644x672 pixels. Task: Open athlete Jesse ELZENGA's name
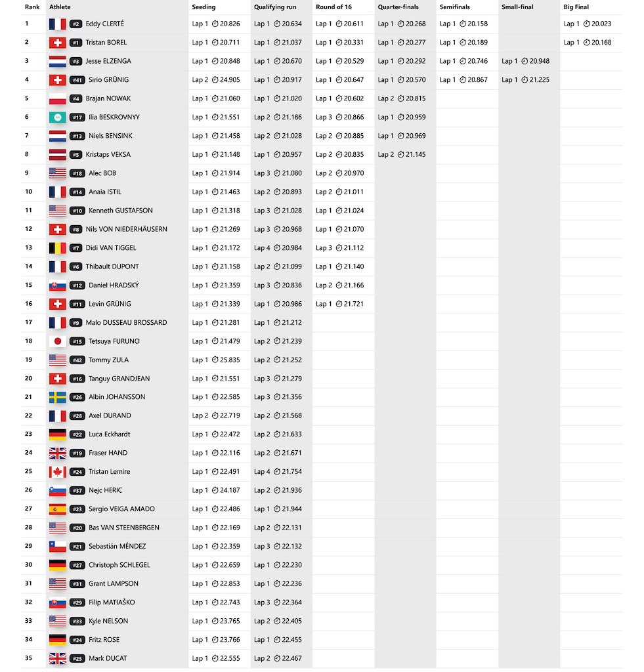[108, 61]
